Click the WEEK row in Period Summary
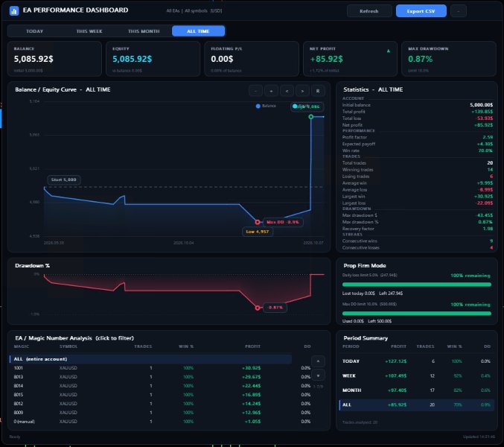Viewport: 504px width, 447px height. pos(417,376)
